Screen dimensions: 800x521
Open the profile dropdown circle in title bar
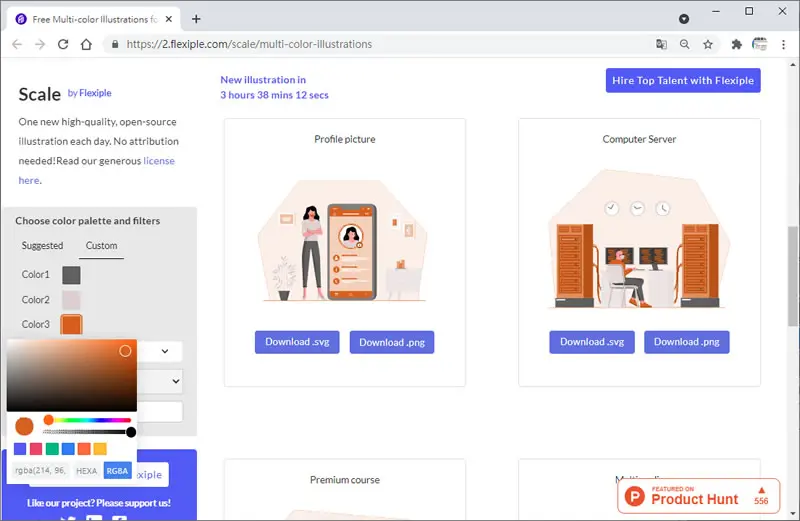click(684, 19)
